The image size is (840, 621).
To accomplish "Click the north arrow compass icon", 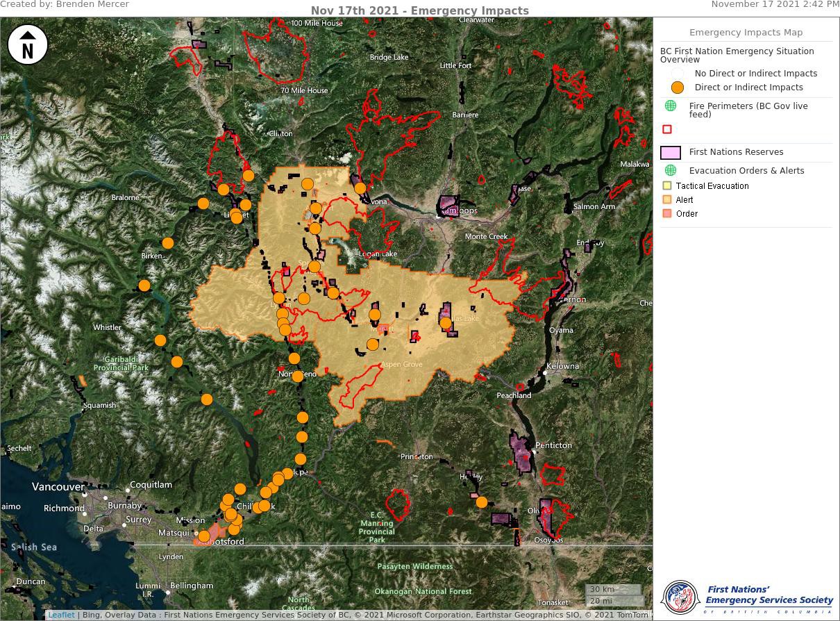I will (x=28, y=44).
